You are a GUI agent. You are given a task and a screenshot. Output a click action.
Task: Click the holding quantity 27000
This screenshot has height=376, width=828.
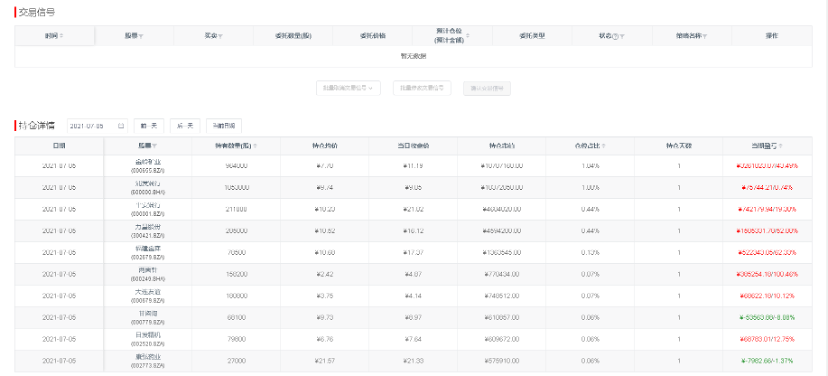[x=236, y=361]
